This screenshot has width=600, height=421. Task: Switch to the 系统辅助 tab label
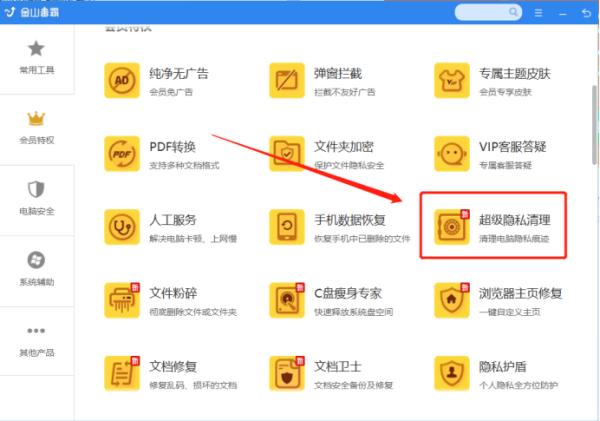pyautogui.click(x=37, y=282)
